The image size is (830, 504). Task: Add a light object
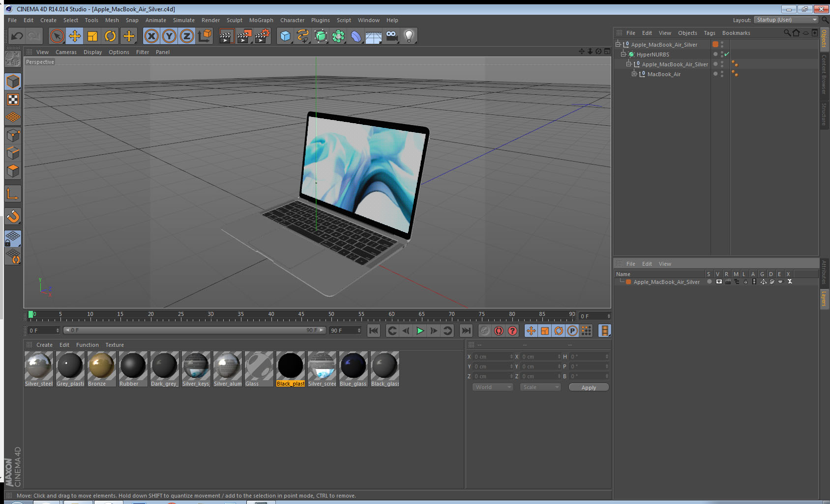pyautogui.click(x=409, y=36)
